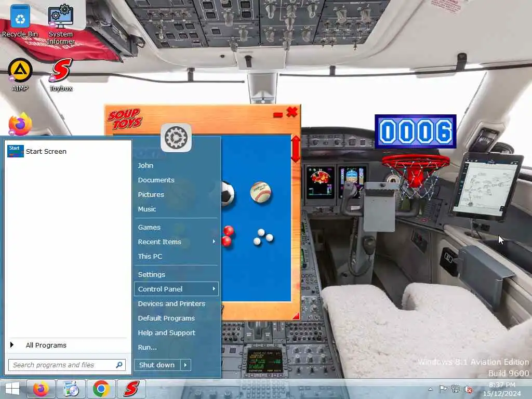Expand the Recent Items submenu arrow
The width and height of the screenshot is (532, 399).
[x=214, y=242]
